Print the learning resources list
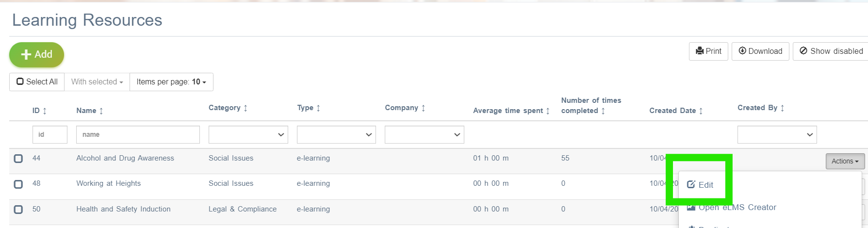The image size is (868, 228). click(x=708, y=51)
